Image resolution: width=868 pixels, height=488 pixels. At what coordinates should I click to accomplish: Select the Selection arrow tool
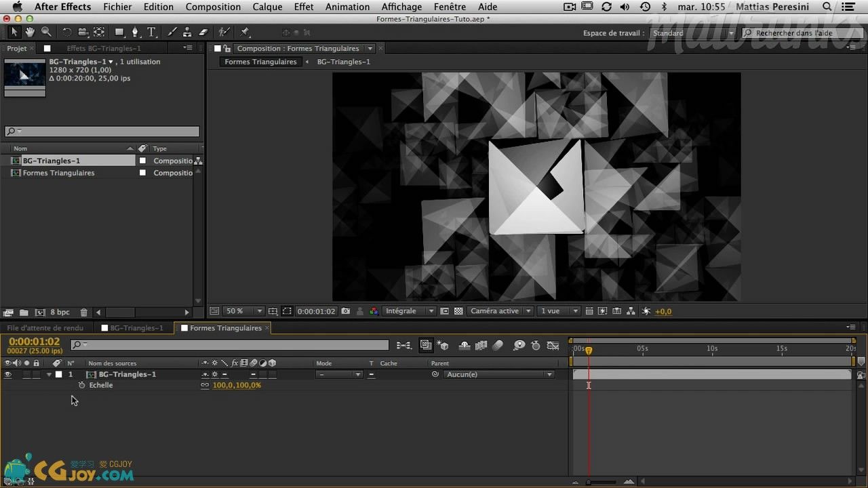(x=14, y=33)
